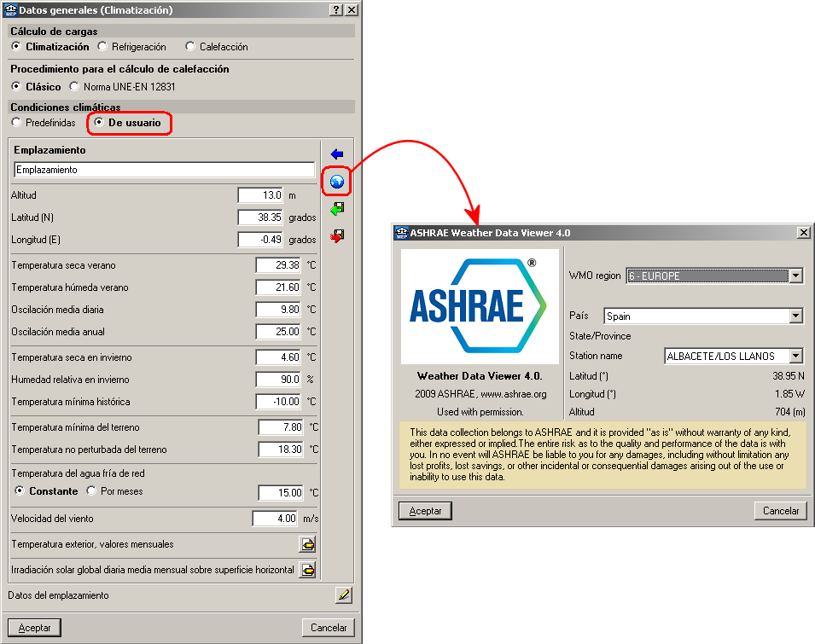Click Aceptar in ASHRAE viewer dialog
The image size is (815, 644).
click(x=425, y=511)
